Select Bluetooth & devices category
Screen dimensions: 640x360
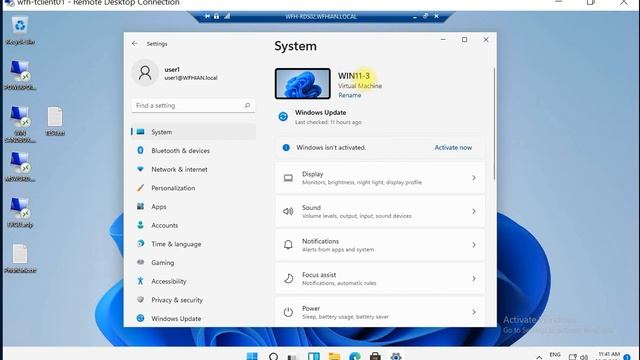click(193, 151)
